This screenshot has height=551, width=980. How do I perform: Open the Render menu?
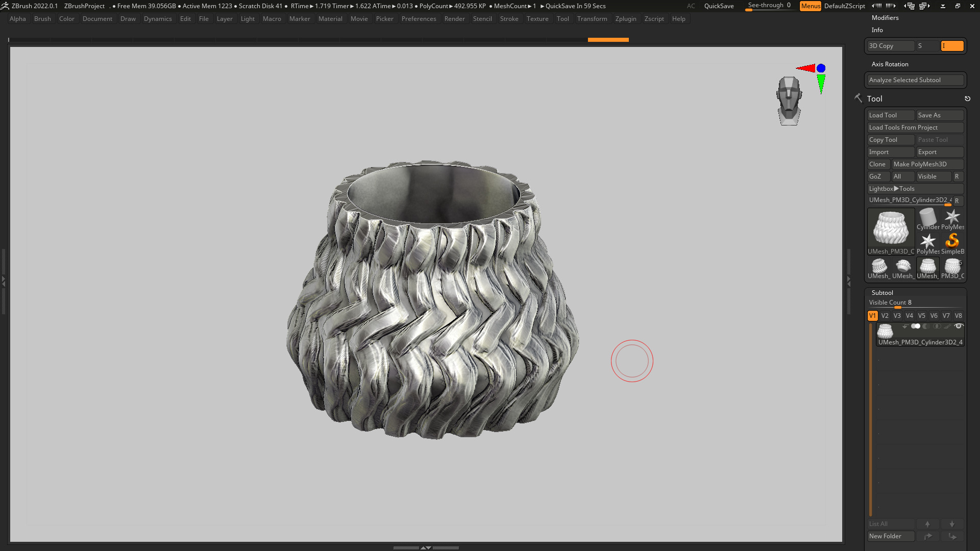coord(454,19)
